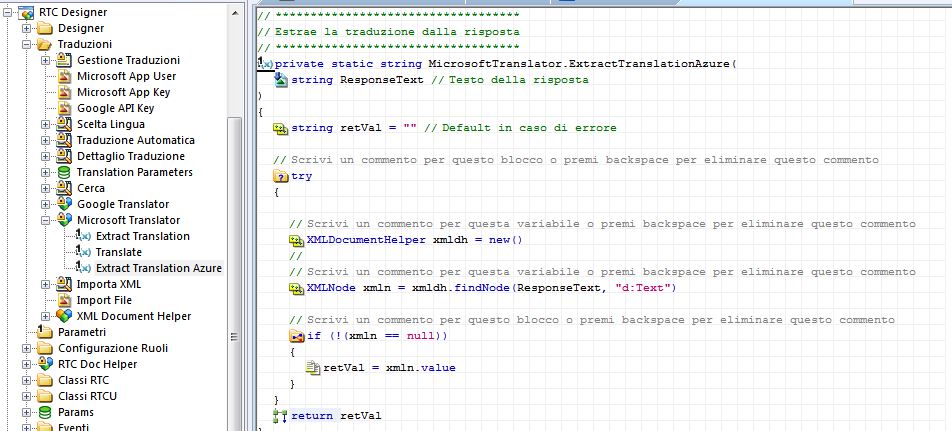Click the Google API Key icon
The image size is (952, 431).
coord(64,108)
